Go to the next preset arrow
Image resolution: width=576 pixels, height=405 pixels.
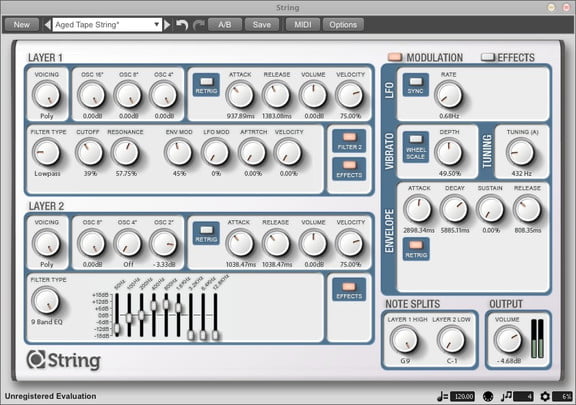(167, 25)
